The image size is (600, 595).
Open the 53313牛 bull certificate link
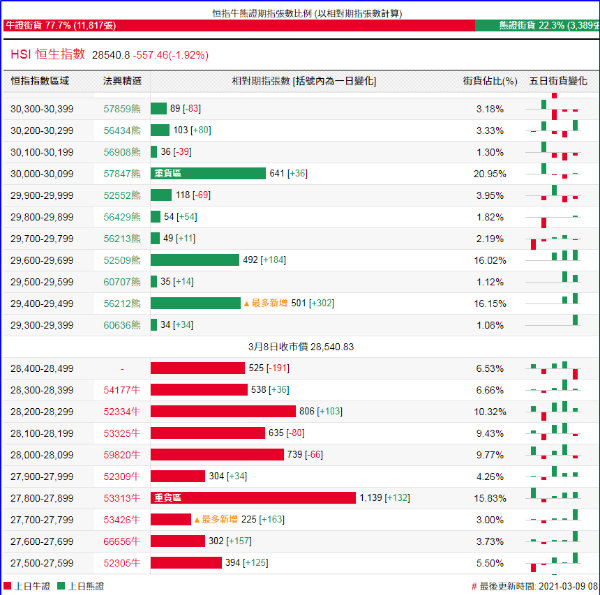(x=122, y=498)
